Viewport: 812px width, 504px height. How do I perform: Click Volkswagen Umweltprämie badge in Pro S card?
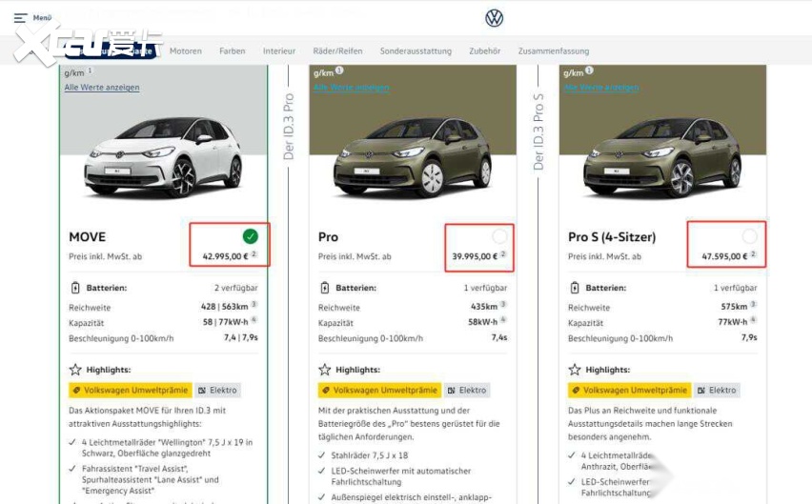point(630,391)
